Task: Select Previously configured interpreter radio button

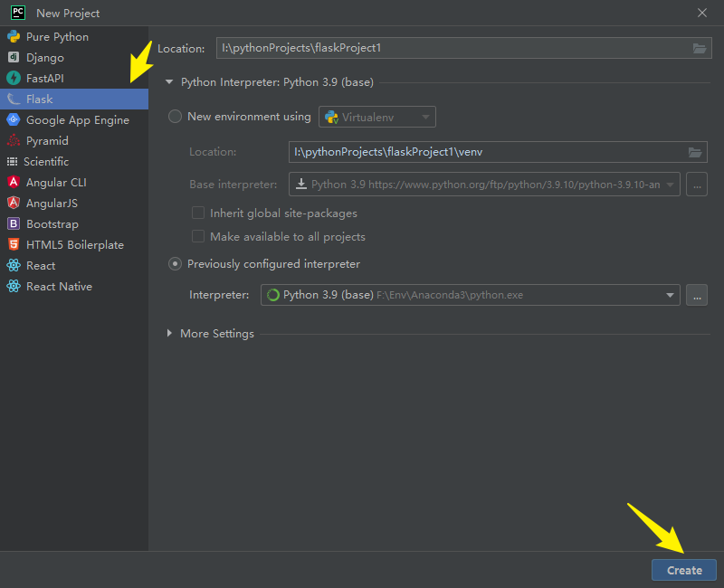Action: [x=175, y=264]
